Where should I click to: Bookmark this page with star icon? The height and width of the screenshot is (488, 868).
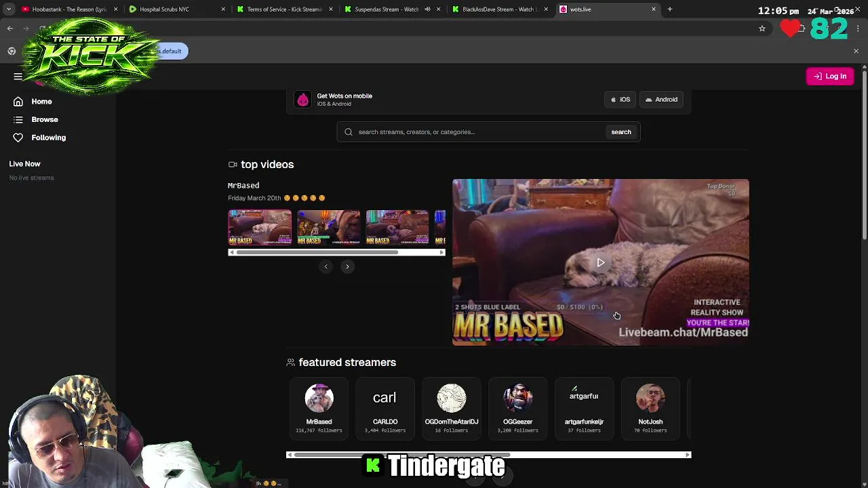pyautogui.click(x=762, y=28)
